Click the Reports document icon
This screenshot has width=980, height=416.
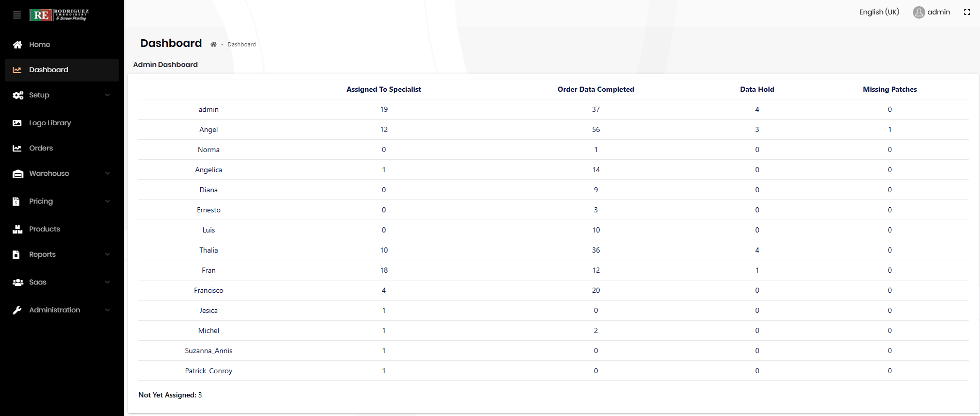click(16, 255)
